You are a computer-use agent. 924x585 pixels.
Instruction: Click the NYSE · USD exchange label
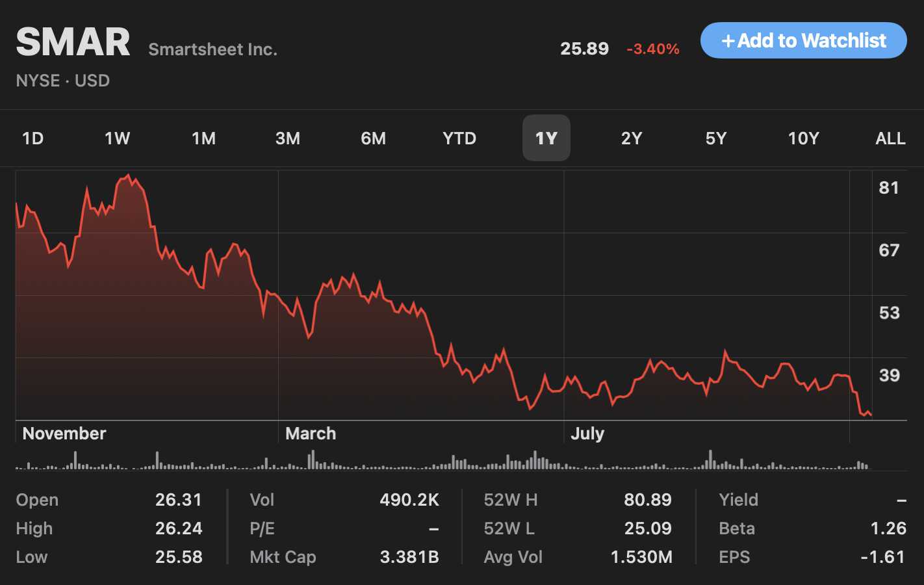point(63,81)
